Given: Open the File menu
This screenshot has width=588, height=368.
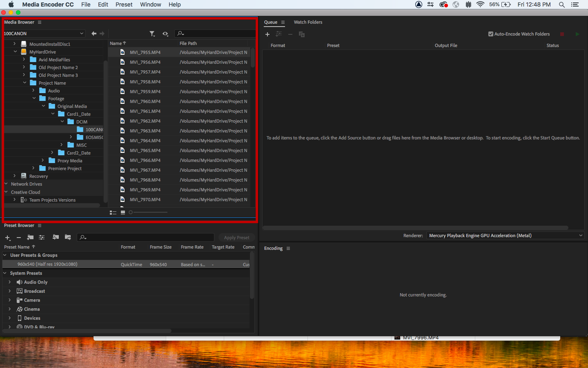Looking at the screenshot, I should (86, 4).
